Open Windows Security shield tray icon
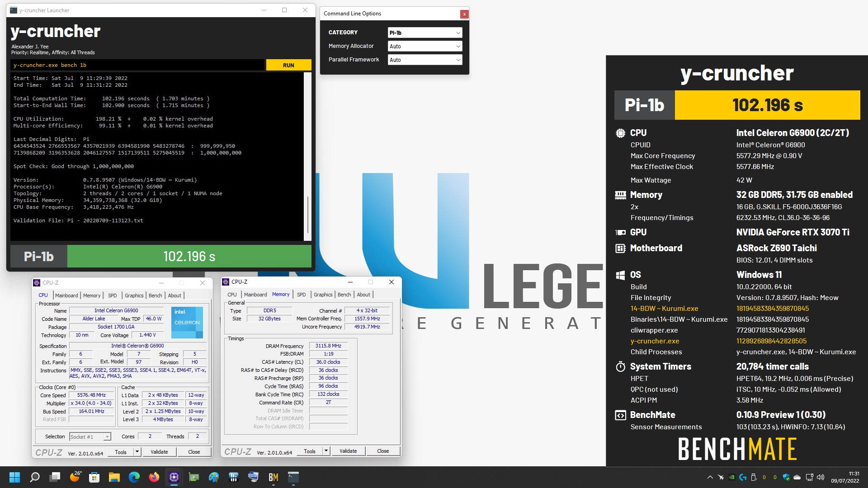 pos(786,477)
